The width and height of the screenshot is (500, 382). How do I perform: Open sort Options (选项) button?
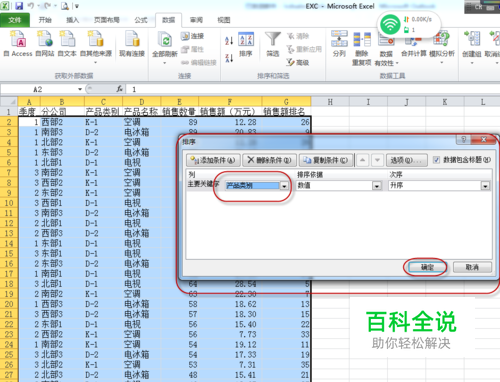tap(406, 160)
